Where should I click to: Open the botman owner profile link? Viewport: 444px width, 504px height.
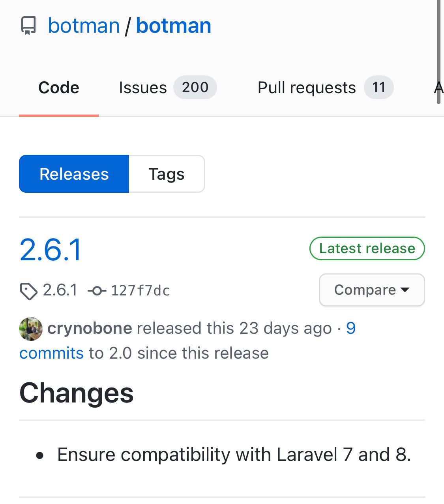pyautogui.click(x=84, y=26)
